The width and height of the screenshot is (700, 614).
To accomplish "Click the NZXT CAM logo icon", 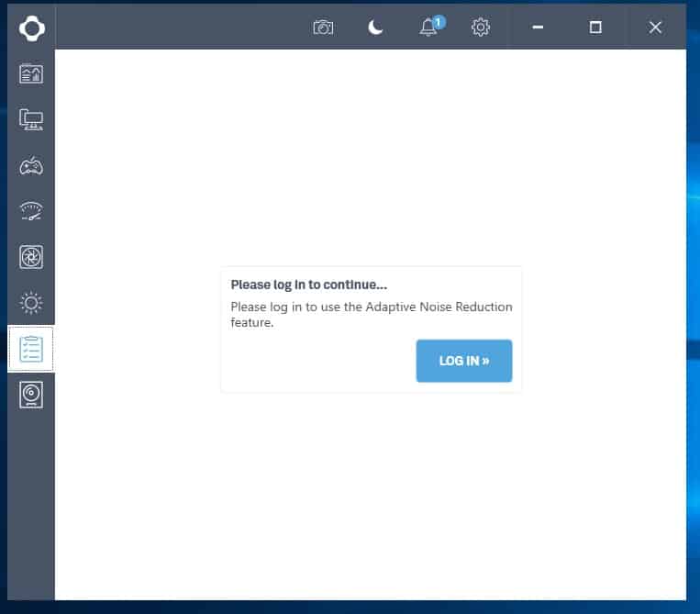I will (32, 28).
